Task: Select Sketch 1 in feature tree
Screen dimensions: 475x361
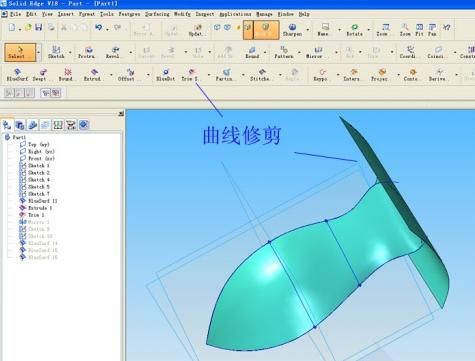Action: pos(35,166)
